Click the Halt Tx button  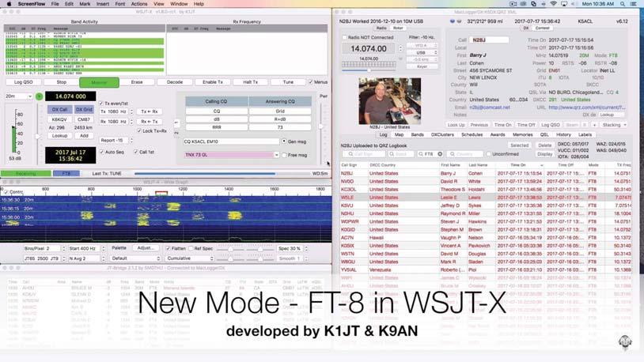(x=250, y=82)
